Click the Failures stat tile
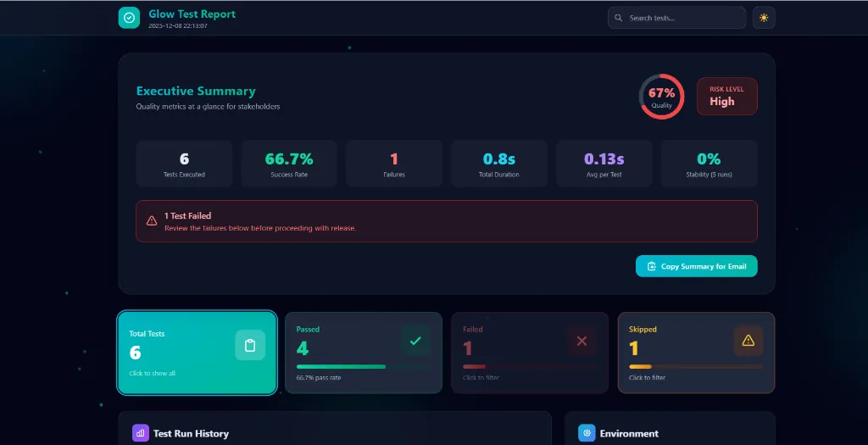 point(394,164)
